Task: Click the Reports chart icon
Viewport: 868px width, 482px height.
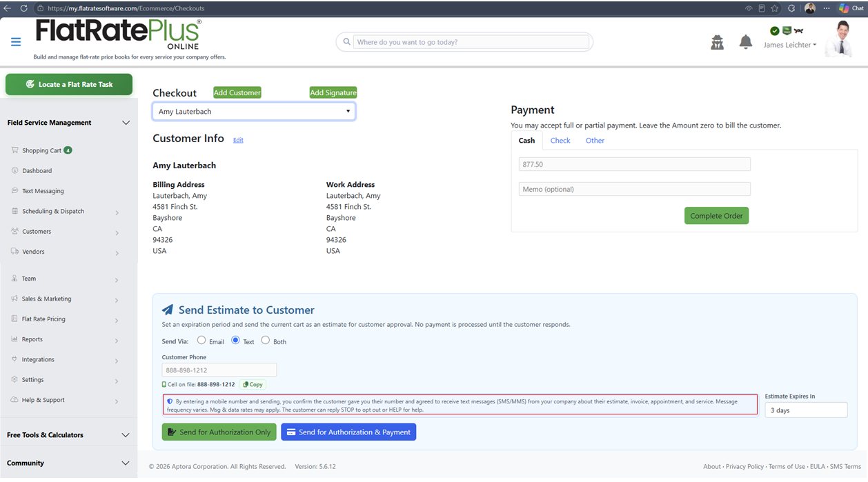Action: (15, 339)
